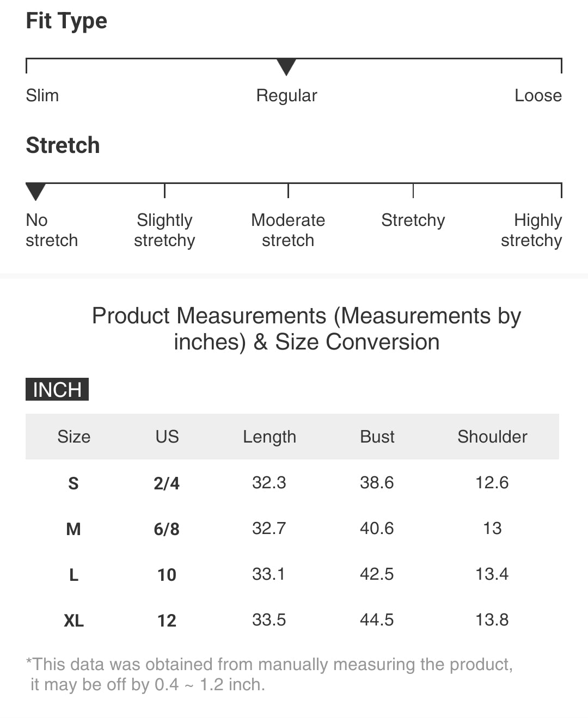Click the Fit Type triangle marker

click(x=286, y=66)
